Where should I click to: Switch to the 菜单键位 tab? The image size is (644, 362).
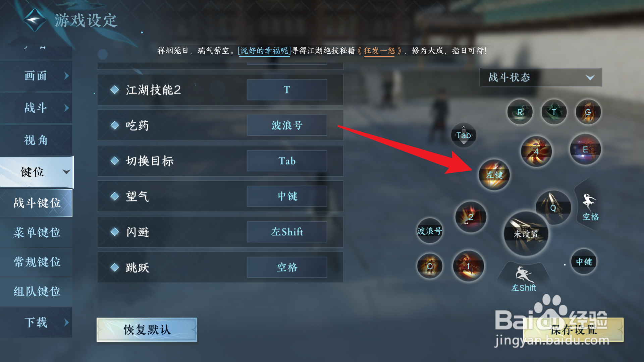tap(36, 232)
